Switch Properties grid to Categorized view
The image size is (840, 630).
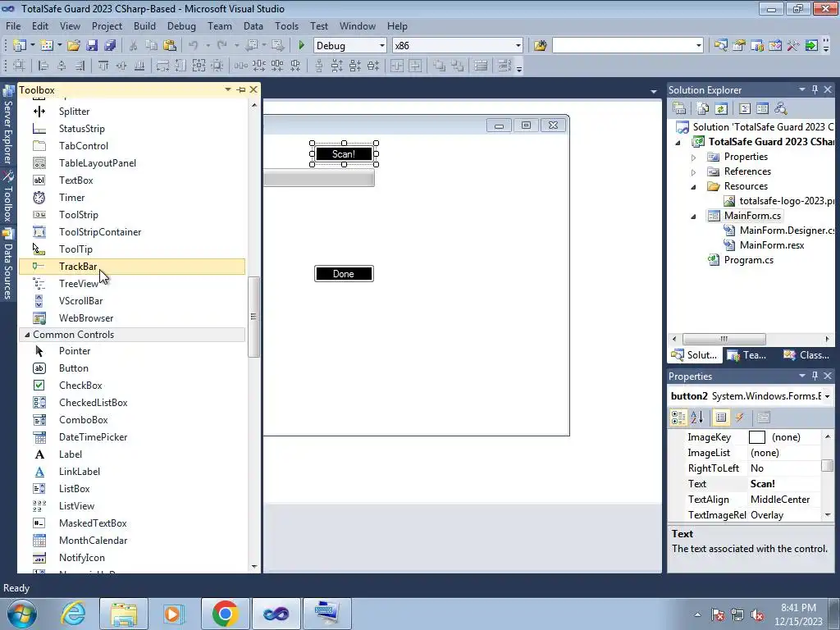[x=678, y=418]
